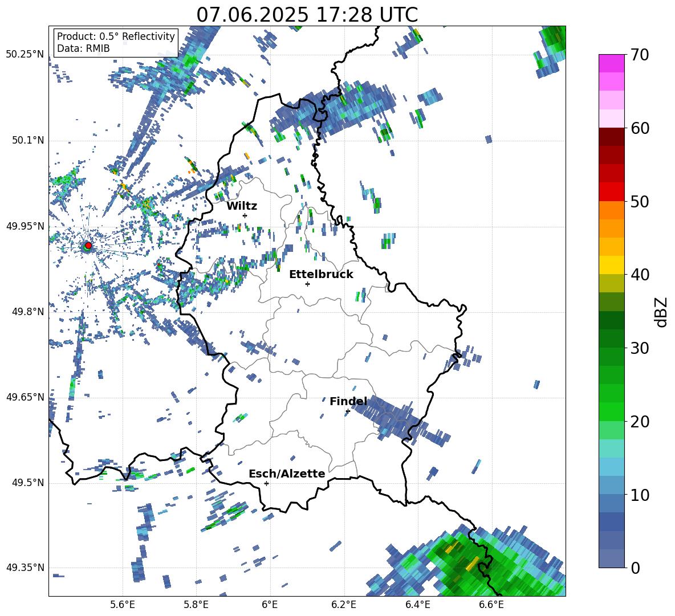Screen dimensions: 675x616
Task: Click the colorbar tick value 70
Action: point(640,55)
